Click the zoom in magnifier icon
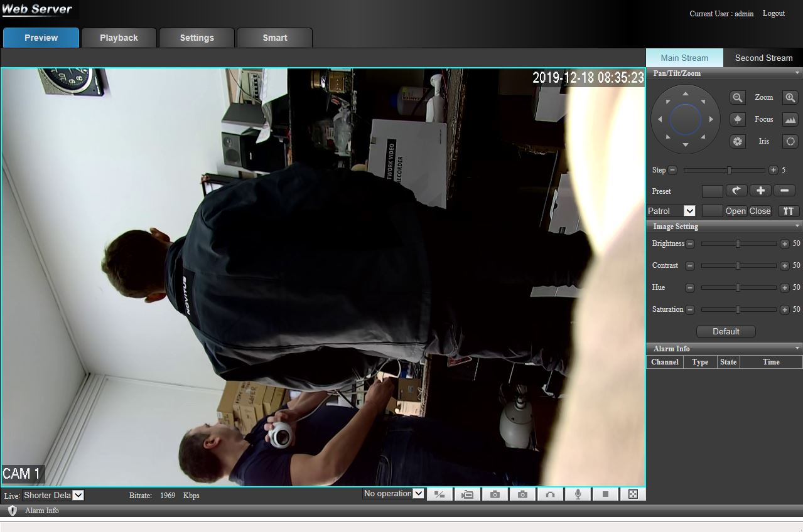Image resolution: width=803 pixels, height=532 pixels. 790,97
